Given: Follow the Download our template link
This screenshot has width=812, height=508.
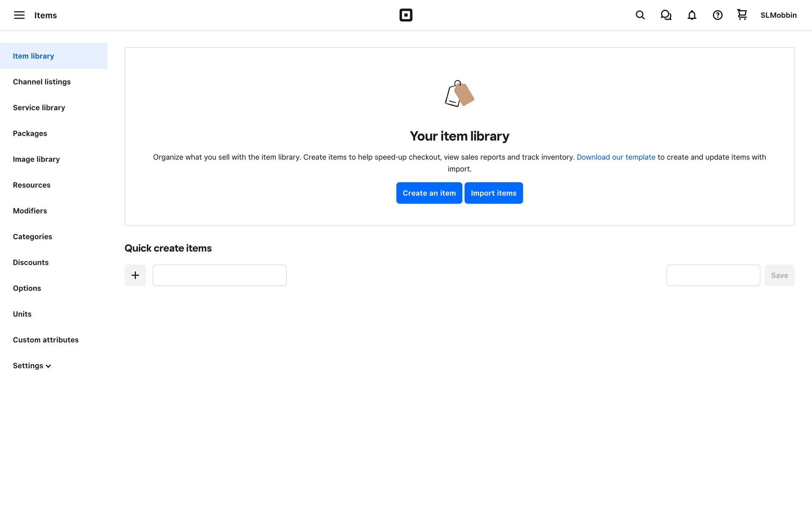Looking at the screenshot, I should [616, 157].
